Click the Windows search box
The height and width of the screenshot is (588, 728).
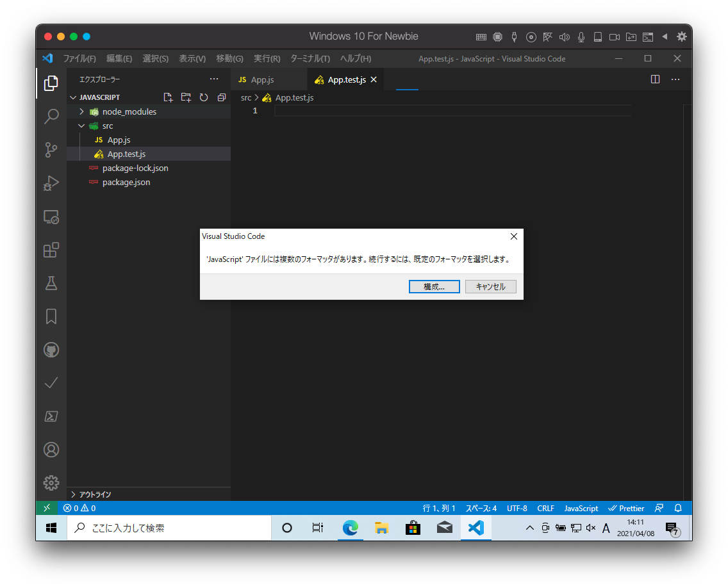(x=169, y=528)
